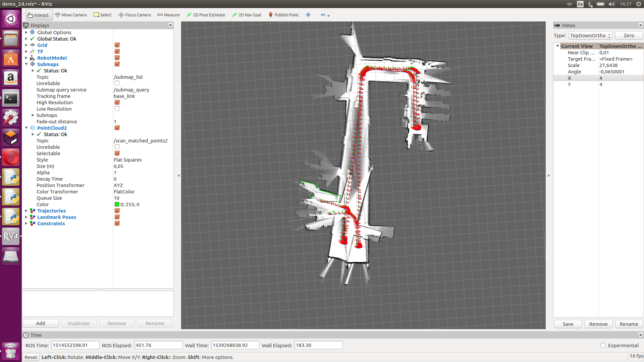Activate the Focus Camera tool
The width and height of the screenshot is (644, 362).
pyautogui.click(x=135, y=15)
